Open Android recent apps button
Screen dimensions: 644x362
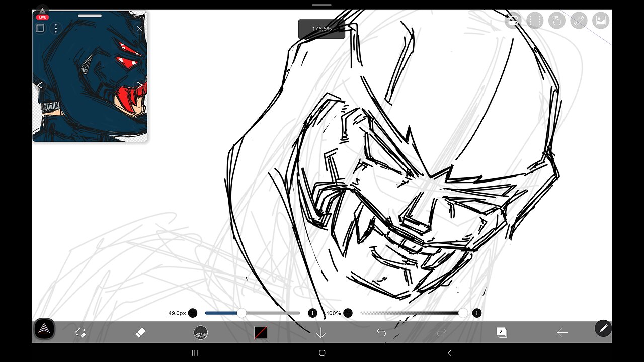195,353
